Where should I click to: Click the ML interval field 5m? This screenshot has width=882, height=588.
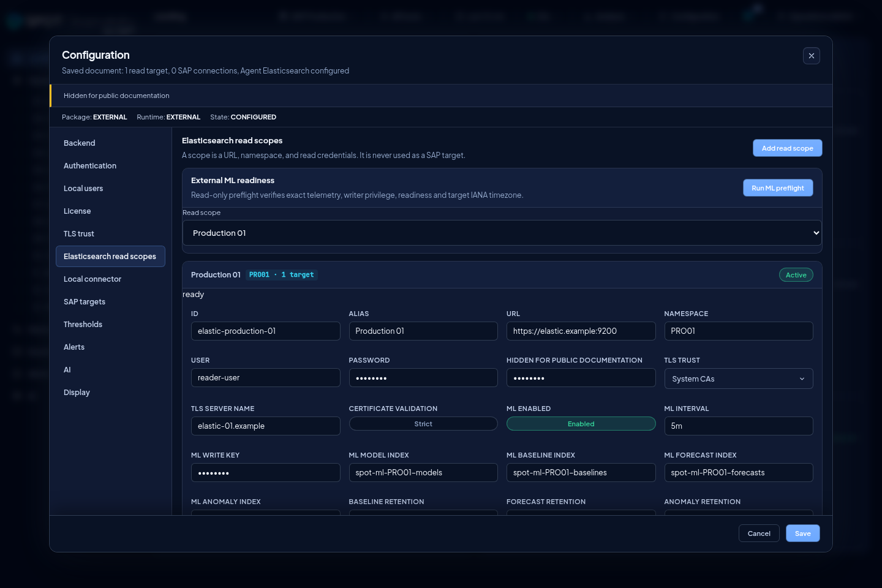click(x=739, y=426)
